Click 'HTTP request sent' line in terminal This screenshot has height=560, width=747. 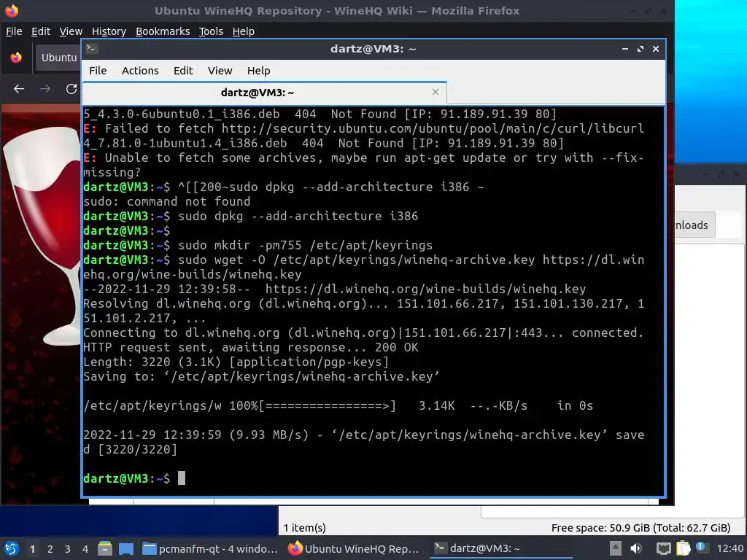pyautogui.click(x=251, y=347)
